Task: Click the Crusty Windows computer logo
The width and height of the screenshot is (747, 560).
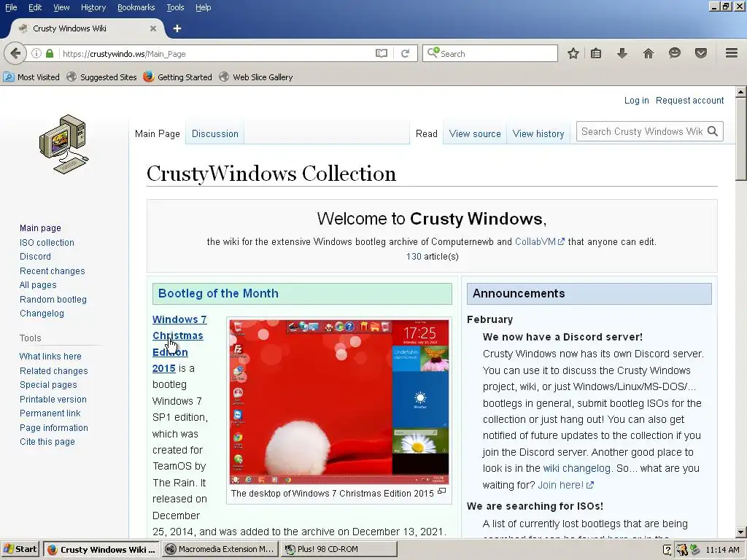Action: coord(64,144)
